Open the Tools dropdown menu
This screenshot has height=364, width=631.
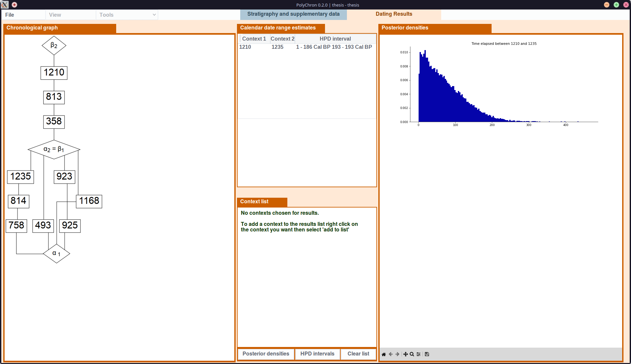pos(127,15)
